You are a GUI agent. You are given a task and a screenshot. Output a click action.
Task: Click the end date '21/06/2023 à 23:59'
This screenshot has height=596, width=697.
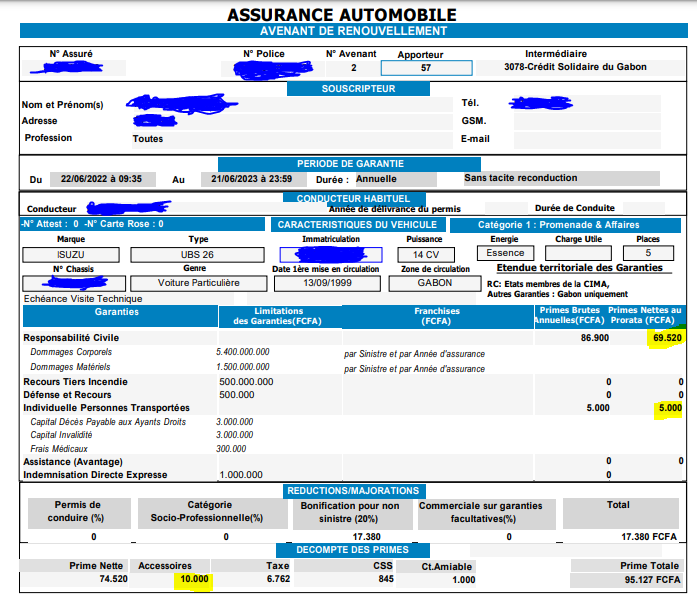pos(252,179)
